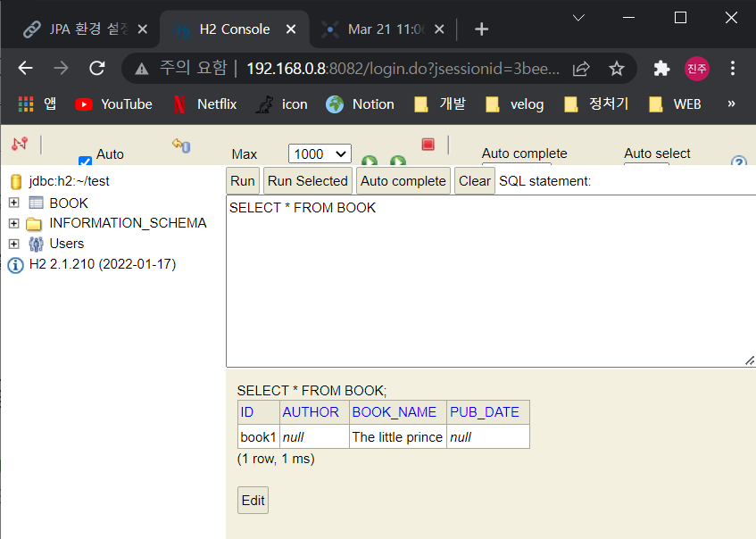
Task: Toggle the Auto commit checkbox
Action: 85,161
